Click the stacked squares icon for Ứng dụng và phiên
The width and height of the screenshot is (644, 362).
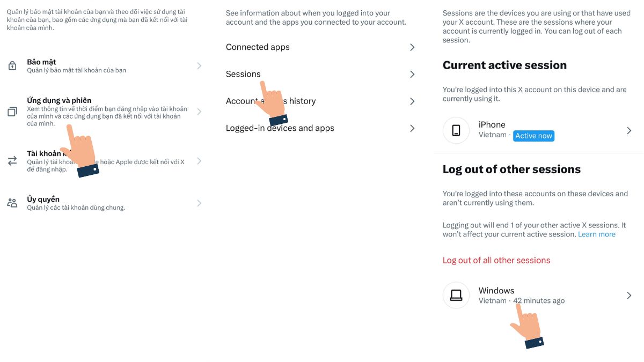point(12,112)
